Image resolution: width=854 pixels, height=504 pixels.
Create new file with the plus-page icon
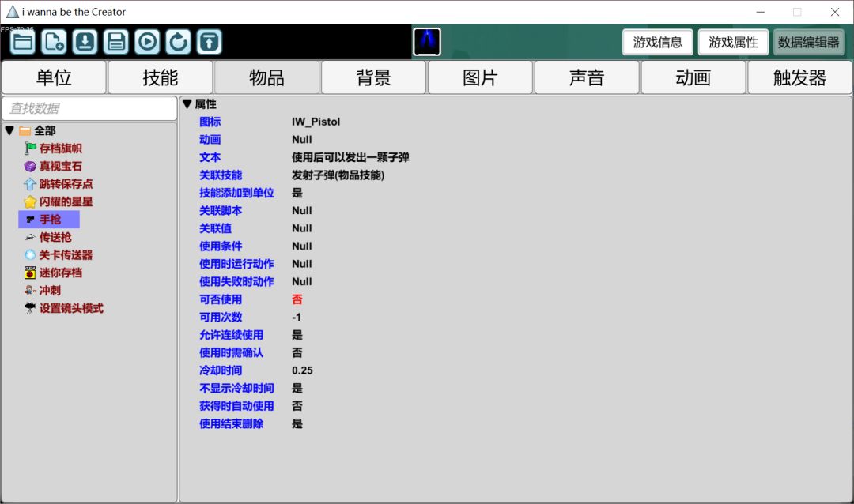(54, 42)
